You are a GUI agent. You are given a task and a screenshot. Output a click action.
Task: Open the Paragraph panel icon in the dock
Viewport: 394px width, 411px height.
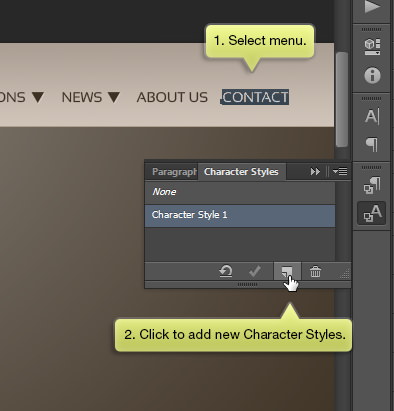(372, 144)
